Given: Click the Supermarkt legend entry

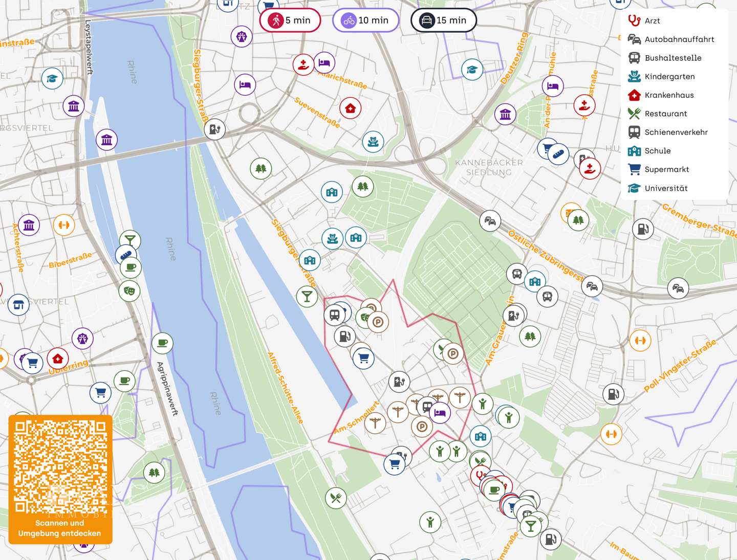Looking at the screenshot, I should 666,169.
